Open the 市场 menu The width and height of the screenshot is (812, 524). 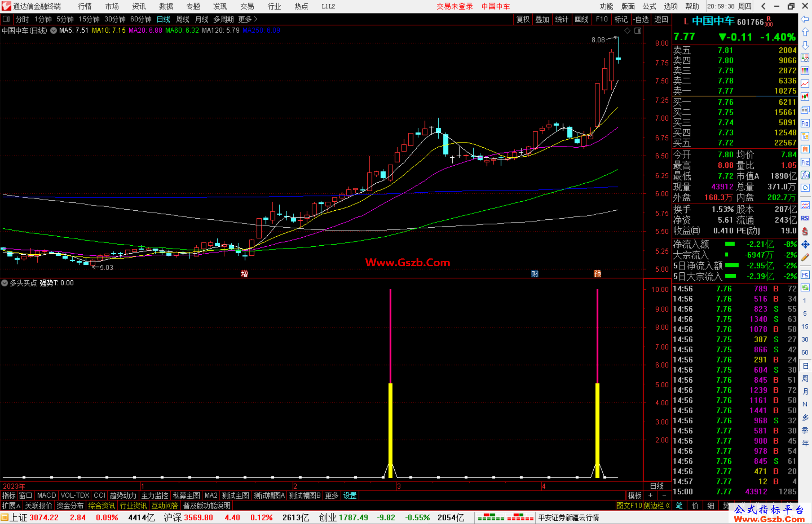click(112, 6)
